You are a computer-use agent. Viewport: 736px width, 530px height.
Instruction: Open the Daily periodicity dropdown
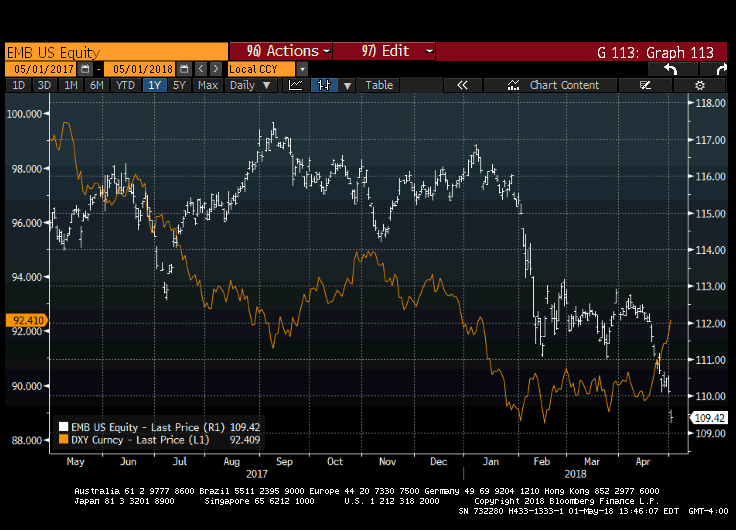[x=250, y=85]
